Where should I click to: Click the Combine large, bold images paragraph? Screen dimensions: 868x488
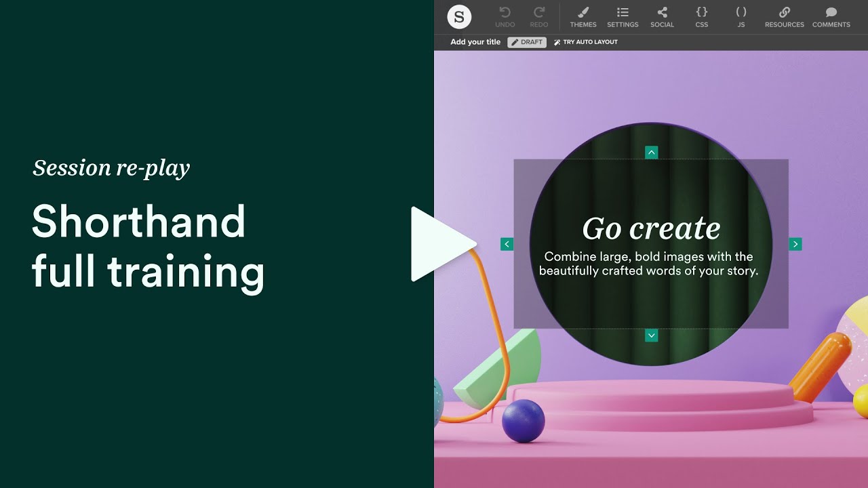coord(649,264)
